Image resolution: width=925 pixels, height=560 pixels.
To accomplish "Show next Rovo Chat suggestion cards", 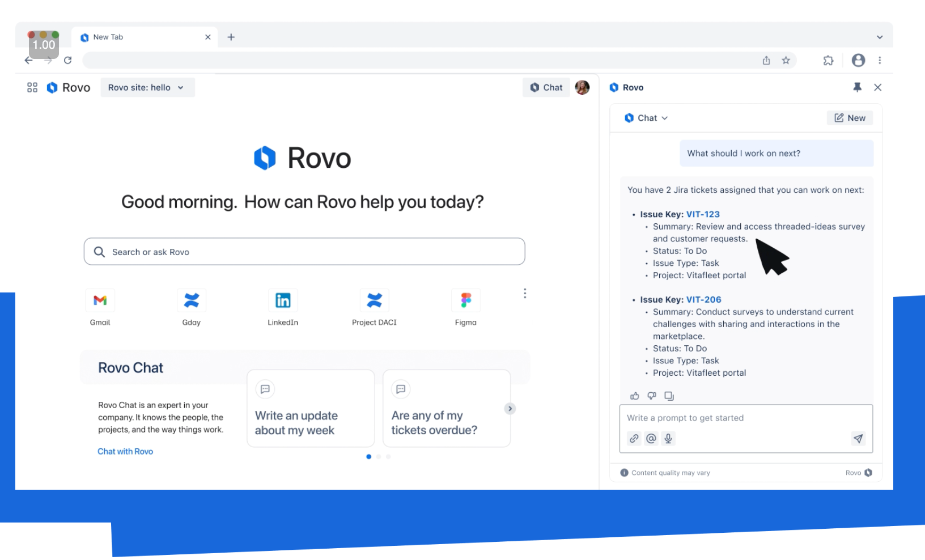I will click(510, 409).
